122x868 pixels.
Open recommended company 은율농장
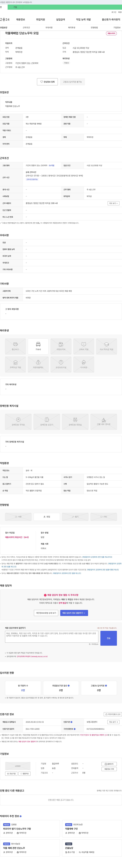point(69,848)
